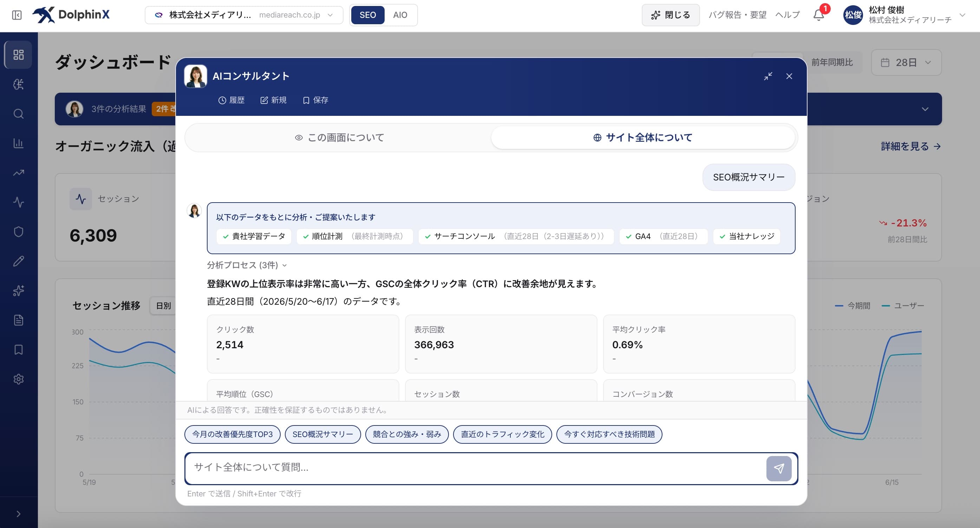Send the message with paper plane button
Viewport: 980px width, 528px height.
[778, 468]
